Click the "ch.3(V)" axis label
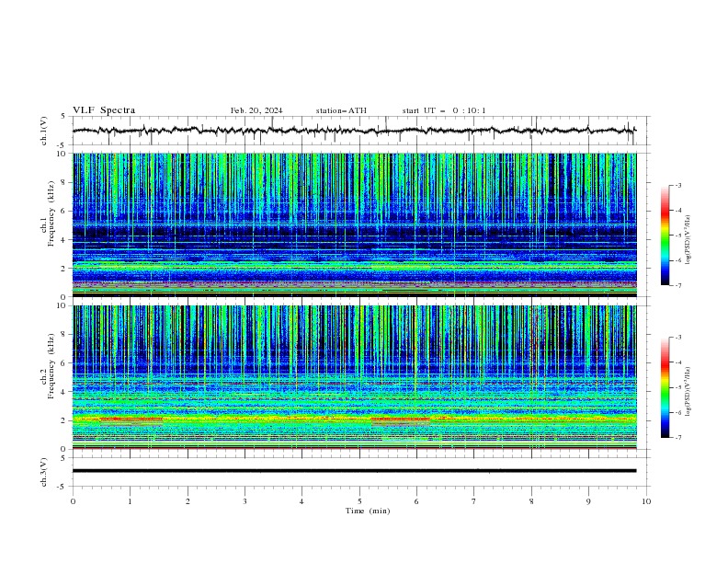The width and height of the screenshot is (728, 563). [44, 473]
